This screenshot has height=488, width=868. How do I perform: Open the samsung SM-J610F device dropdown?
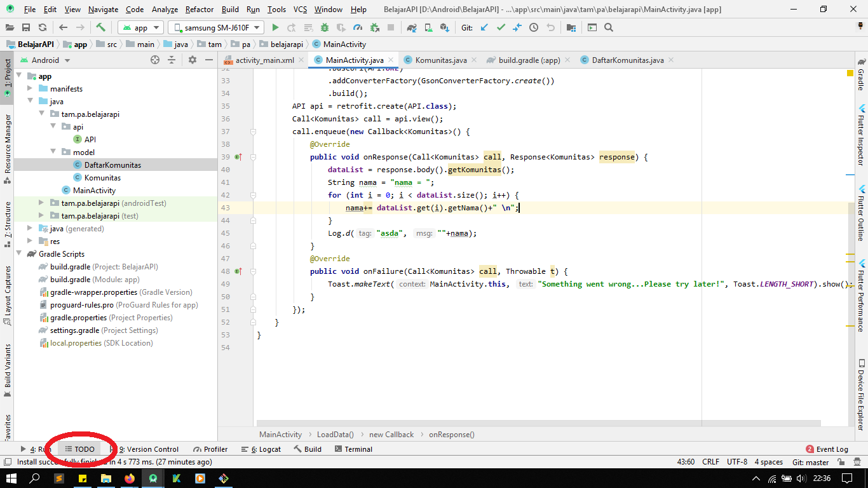coord(216,28)
